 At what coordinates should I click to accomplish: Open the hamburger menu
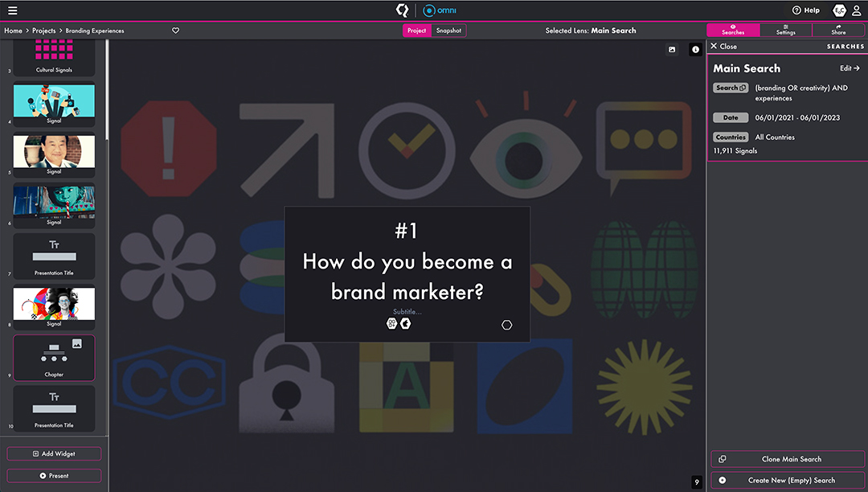coord(12,10)
